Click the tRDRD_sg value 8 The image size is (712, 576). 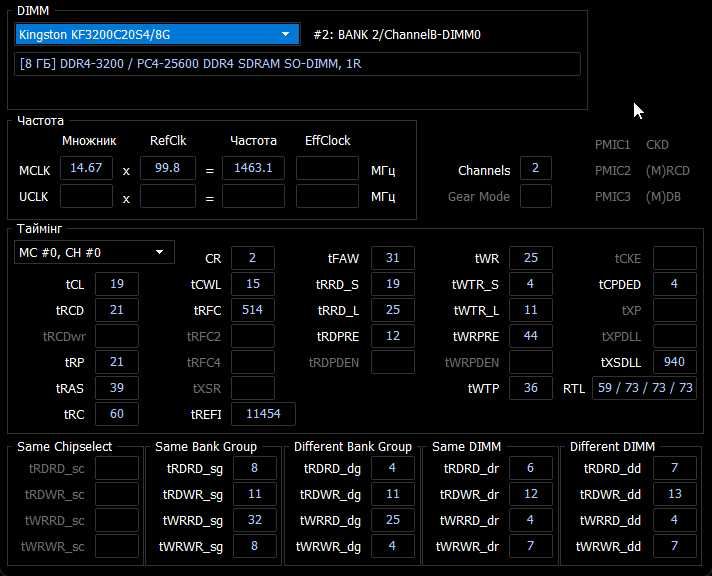255,468
